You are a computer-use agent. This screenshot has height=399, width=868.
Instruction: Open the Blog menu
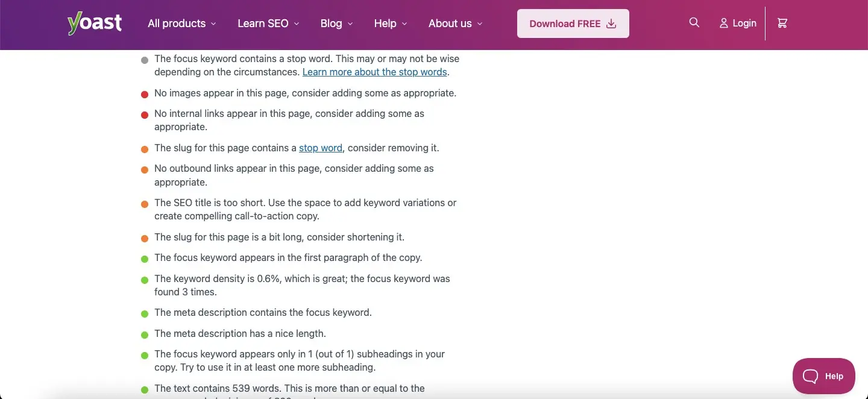point(336,24)
